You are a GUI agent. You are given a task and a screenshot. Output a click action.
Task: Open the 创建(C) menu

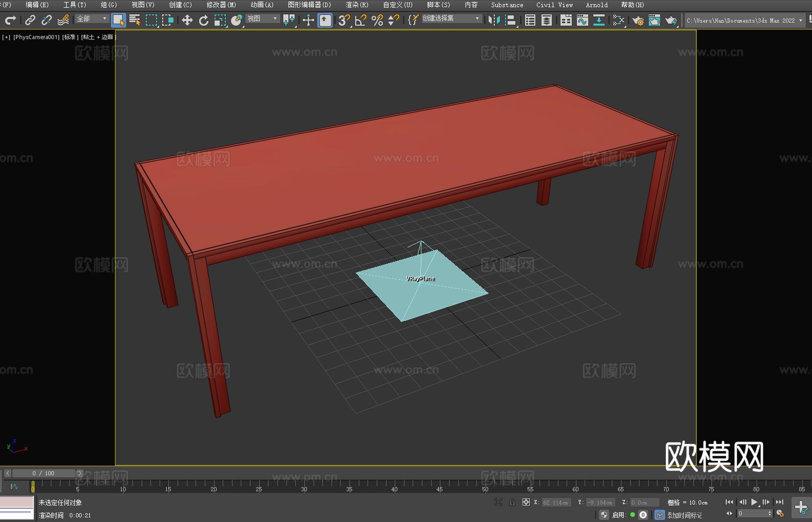pos(180,5)
